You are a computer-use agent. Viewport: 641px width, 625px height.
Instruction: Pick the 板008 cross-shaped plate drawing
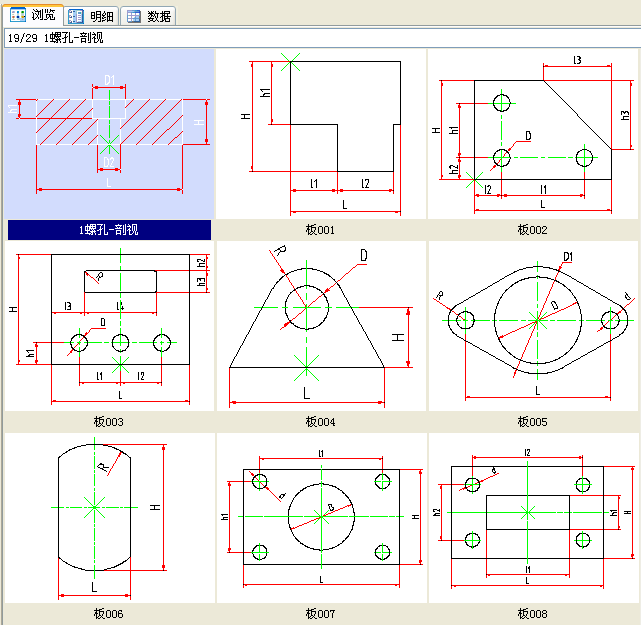pyautogui.click(x=532, y=517)
